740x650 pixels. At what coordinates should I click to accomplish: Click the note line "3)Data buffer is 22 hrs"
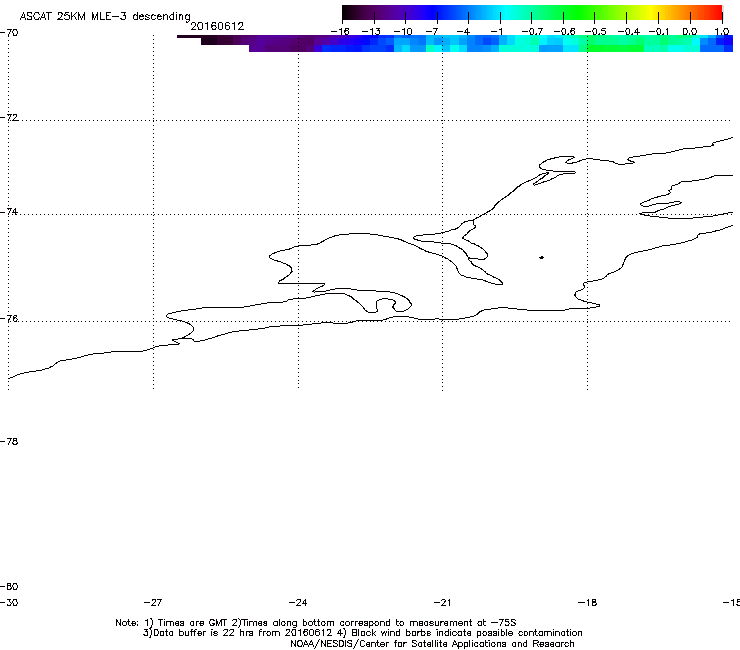[362, 633]
